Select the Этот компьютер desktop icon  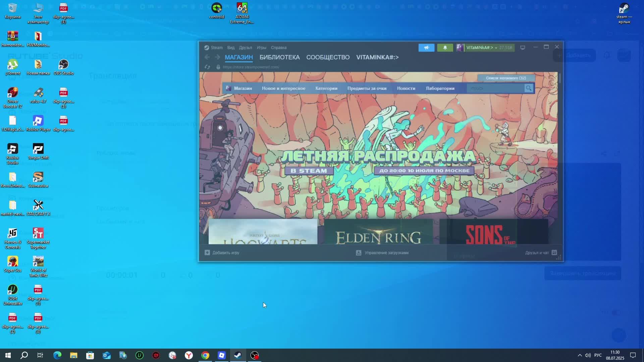[x=38, y=13]
